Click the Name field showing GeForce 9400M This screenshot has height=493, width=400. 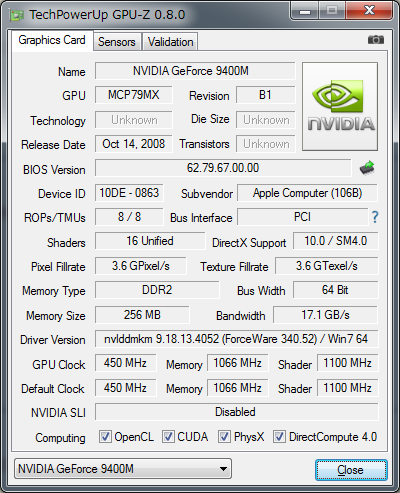[195, 71]
